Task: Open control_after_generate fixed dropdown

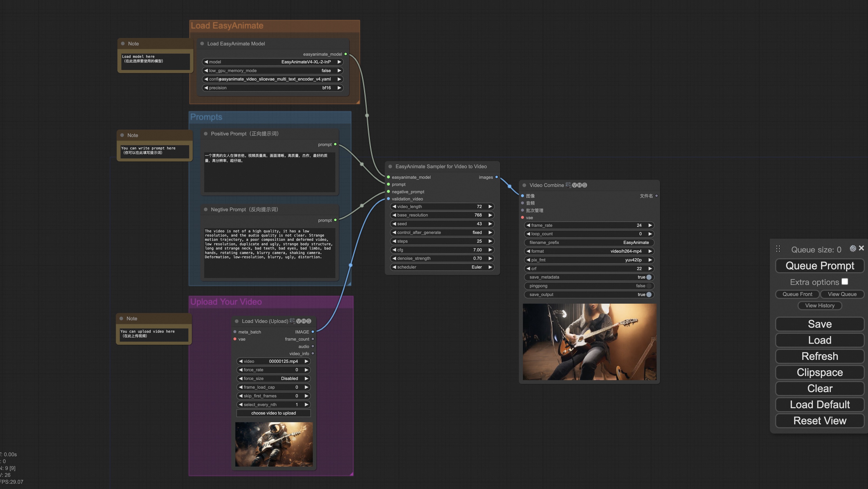Action: [442, 232]
